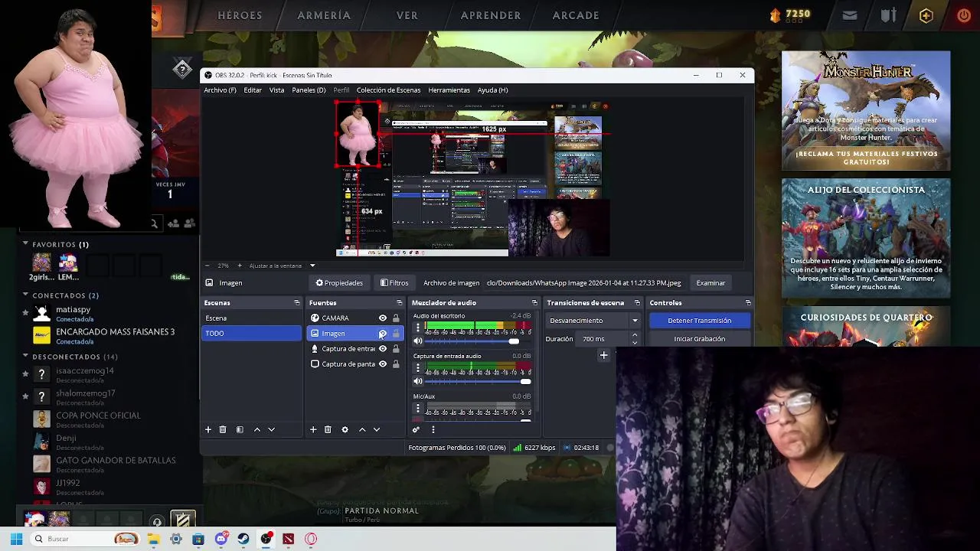Add a new source with the Fuentes plus icon
The image size is (980, 551).
pyautogui.click(x=312, y=430)
